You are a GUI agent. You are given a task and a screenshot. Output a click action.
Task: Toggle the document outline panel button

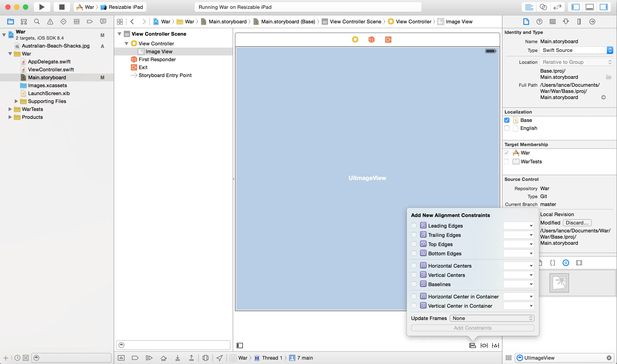click(x=240, y=345)
